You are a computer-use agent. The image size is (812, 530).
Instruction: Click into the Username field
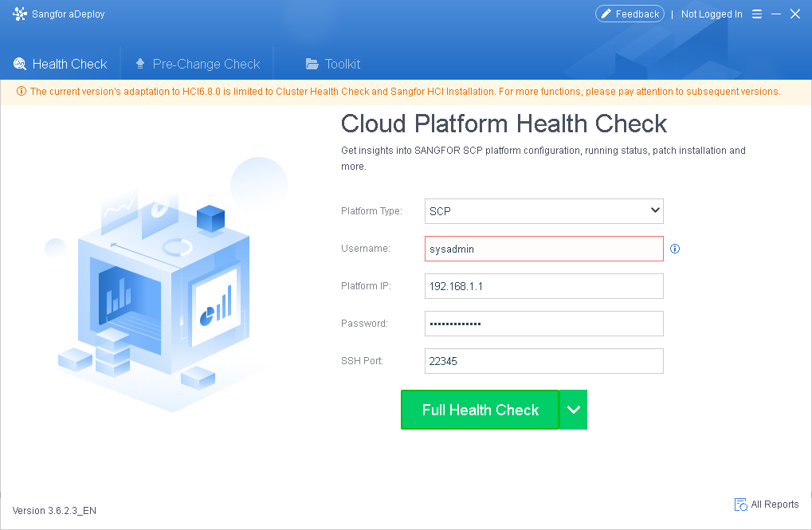pos(543,249)
